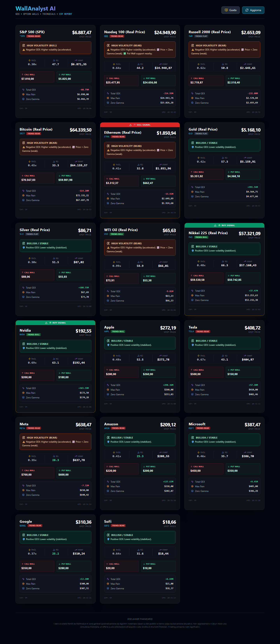Viewport: 280px width, 644px height.
Task: Click the BUY SIGNAL banner on Nikkei 225 card
Action: click(224, 225)
